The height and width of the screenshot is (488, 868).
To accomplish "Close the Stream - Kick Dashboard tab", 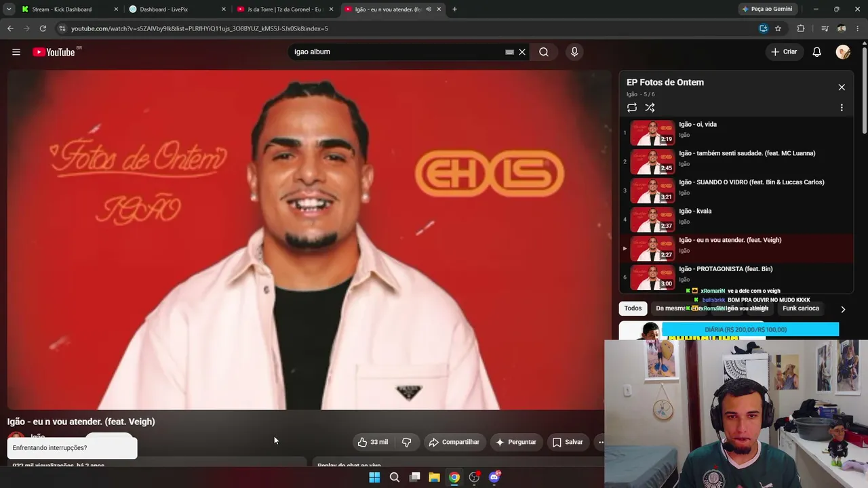I will click(116, 9).
